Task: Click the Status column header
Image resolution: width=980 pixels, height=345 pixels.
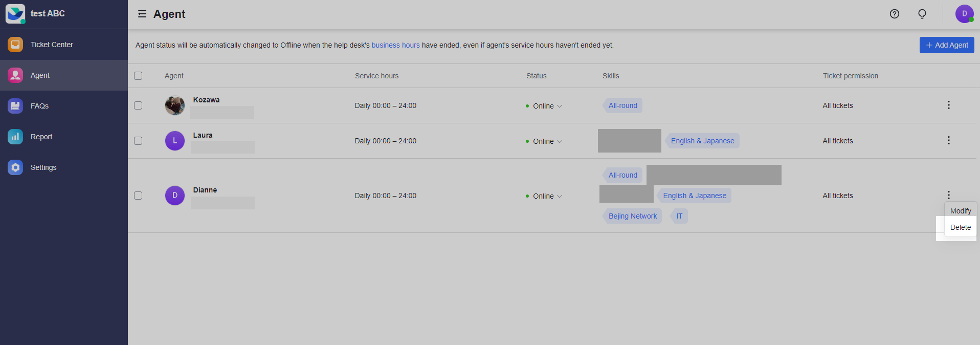Action: [x=537, y=76]
